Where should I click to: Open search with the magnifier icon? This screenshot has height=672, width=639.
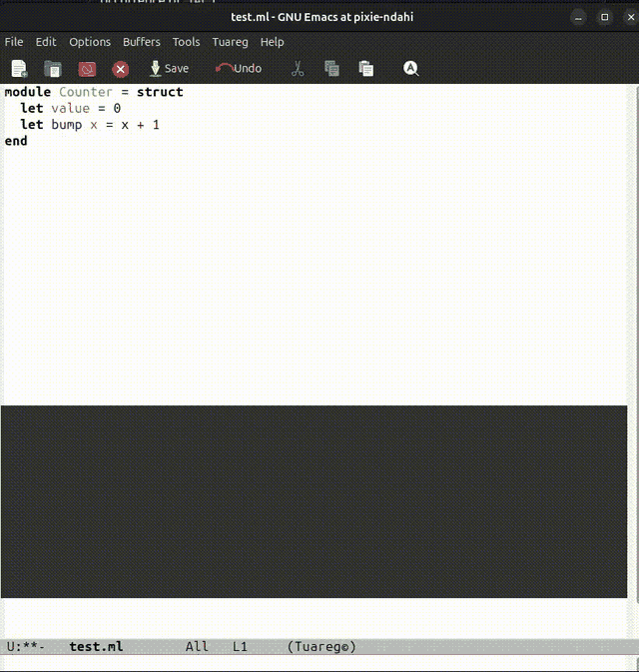coord(410,69)
